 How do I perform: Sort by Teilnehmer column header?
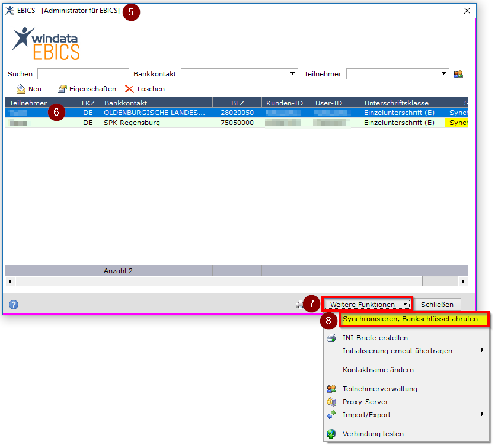41,103
